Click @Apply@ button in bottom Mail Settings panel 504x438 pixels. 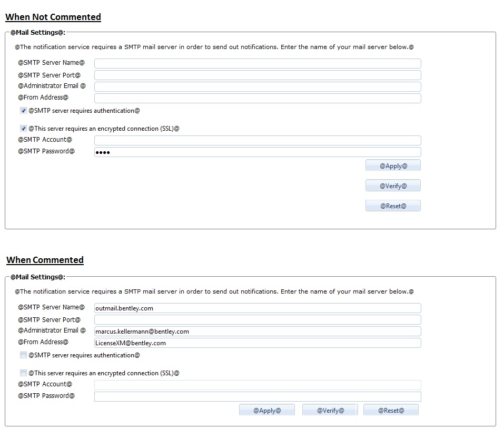click(266, 410)
